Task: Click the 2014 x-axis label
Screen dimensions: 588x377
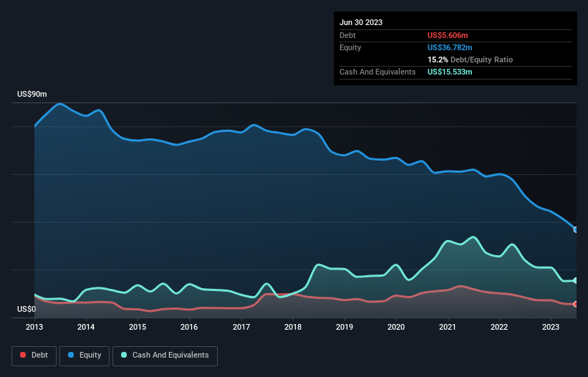Action: (x=86, y=327)
